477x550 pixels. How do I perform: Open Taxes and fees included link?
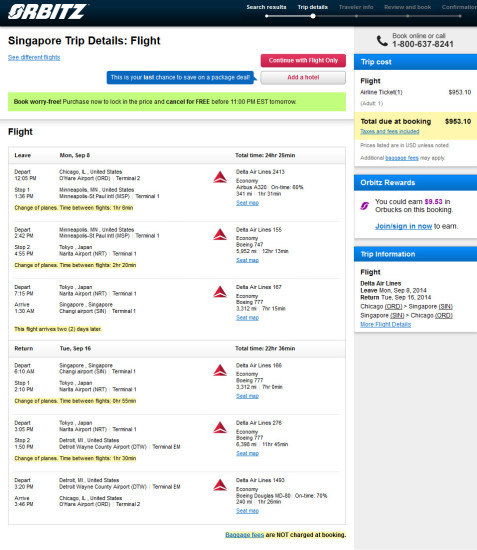[x=390, y=132]
